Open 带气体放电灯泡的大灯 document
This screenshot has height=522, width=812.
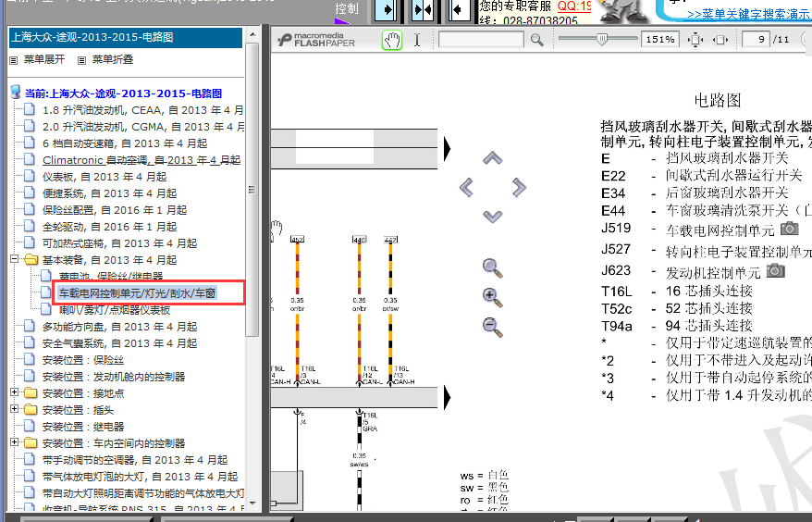click(140, 476)
